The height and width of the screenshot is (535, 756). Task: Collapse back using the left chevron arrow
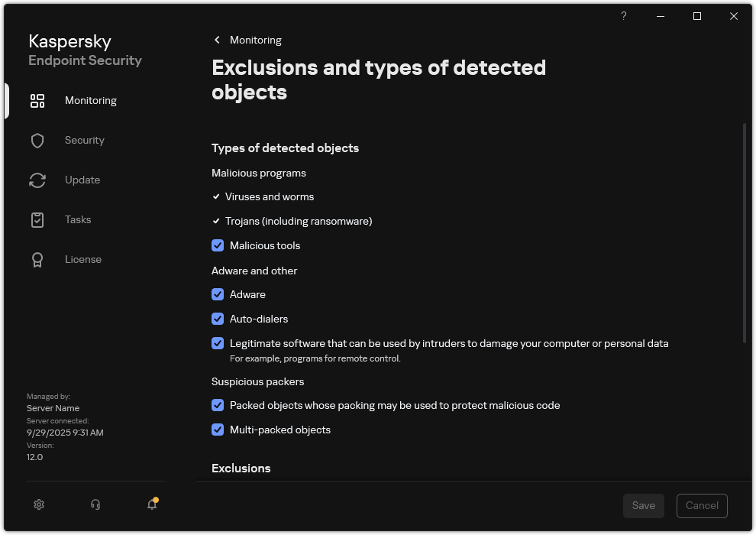pos(217,40)
